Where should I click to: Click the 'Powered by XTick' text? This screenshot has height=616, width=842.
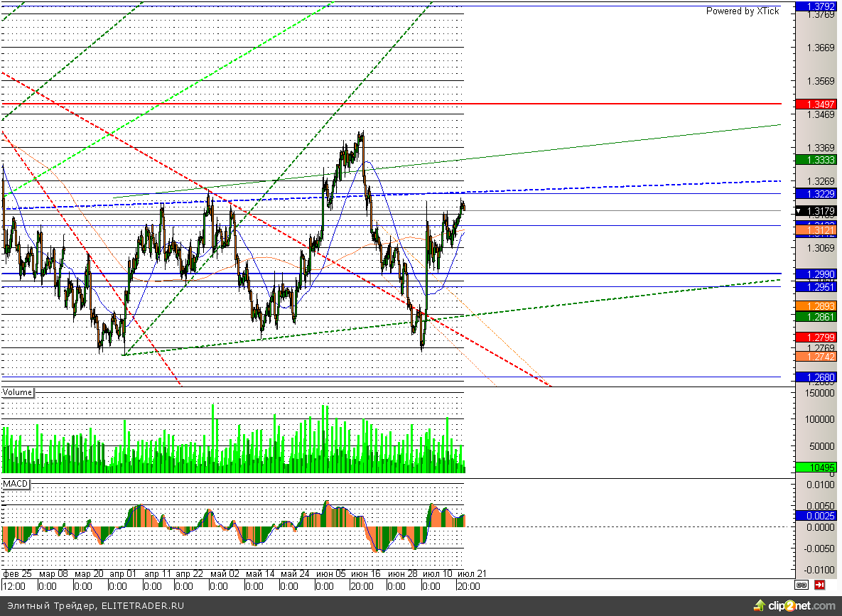[x=743, y=11]
